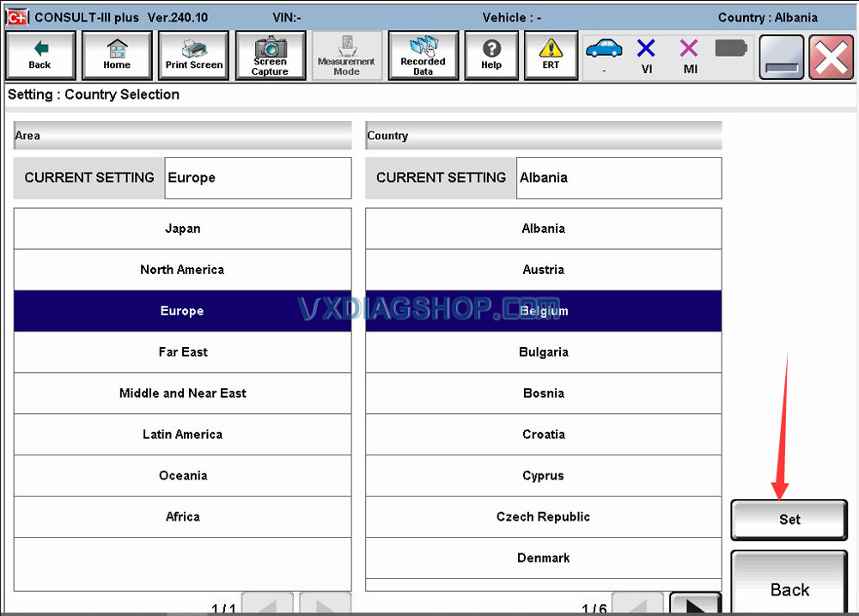Open the Recorded Data viewer

click(x=423, y=55)
